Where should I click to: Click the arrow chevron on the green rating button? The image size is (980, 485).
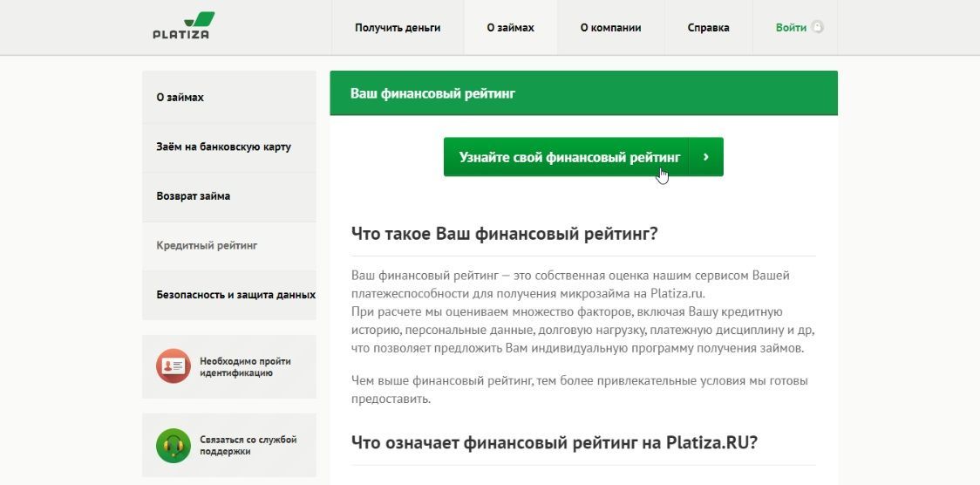point(706,157)
